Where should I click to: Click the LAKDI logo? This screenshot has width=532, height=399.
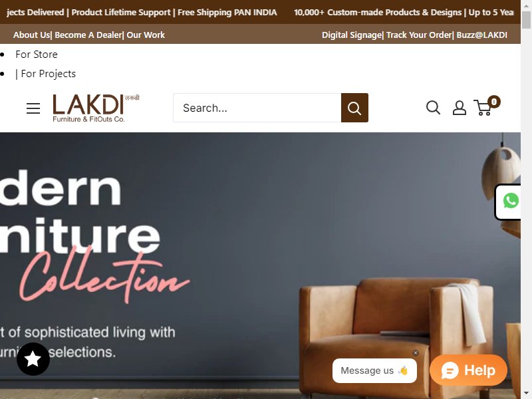click(x=96, y=108)
